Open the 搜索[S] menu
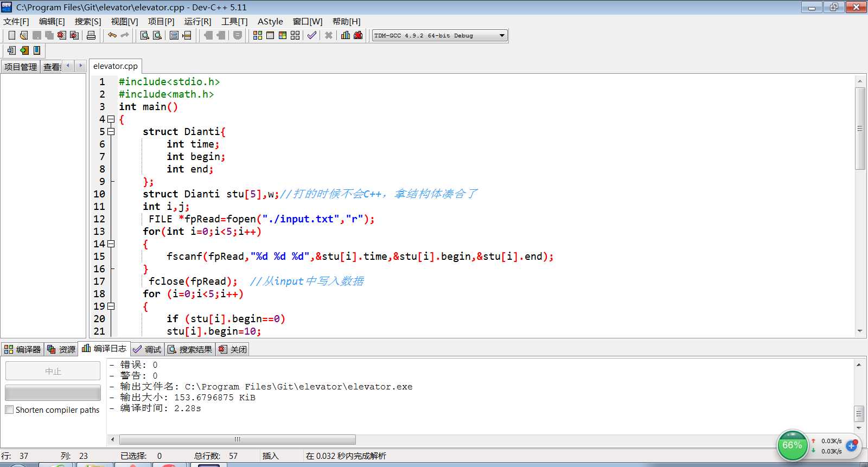 88,22
